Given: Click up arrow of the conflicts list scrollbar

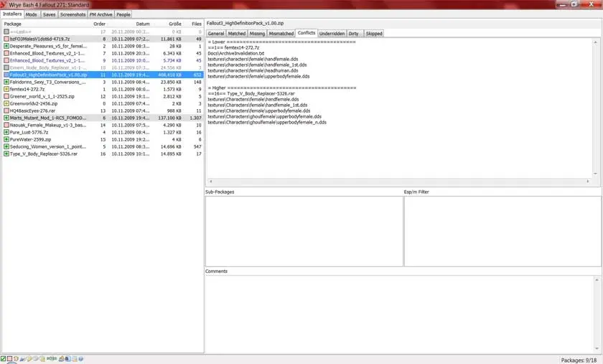Looking at the screenshot, I should [x=595, y=42].
